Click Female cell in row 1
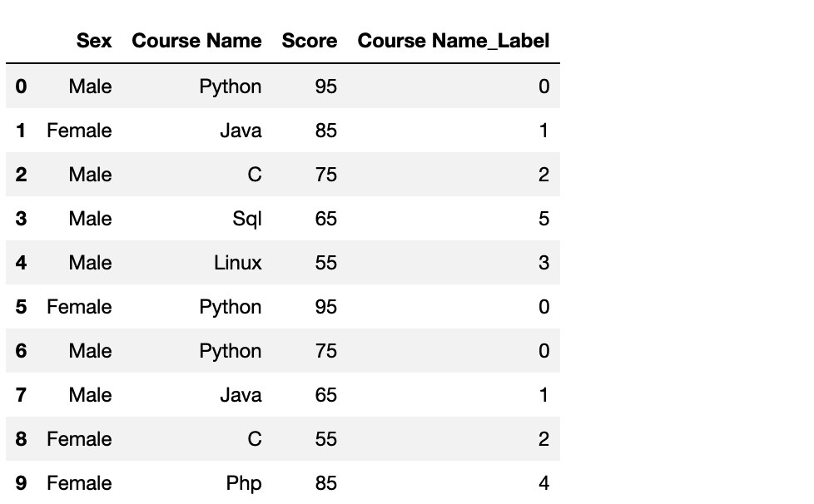Viewport: 814px width, 504px height. (x=79, y=131)
